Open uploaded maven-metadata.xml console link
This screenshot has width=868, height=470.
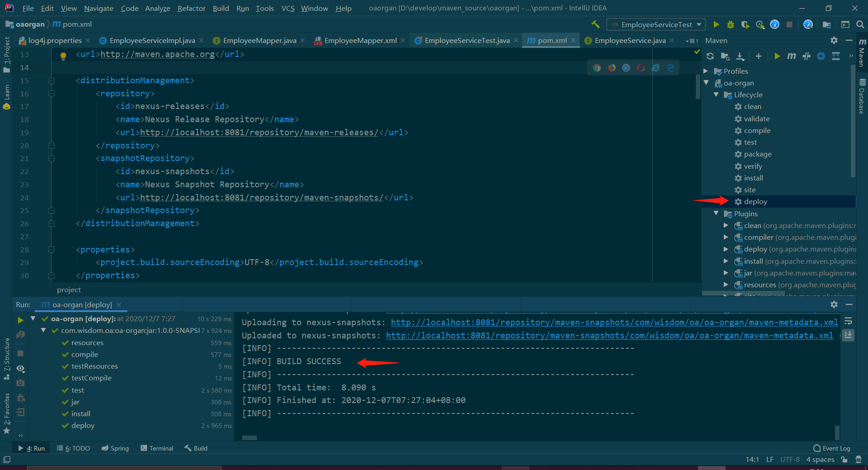click(x=609, y=336)
